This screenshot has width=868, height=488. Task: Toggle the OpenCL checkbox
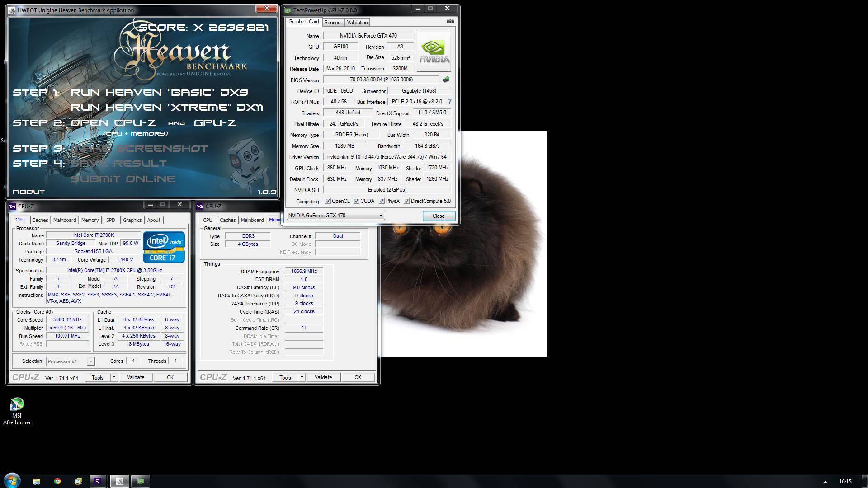point(328,201)
